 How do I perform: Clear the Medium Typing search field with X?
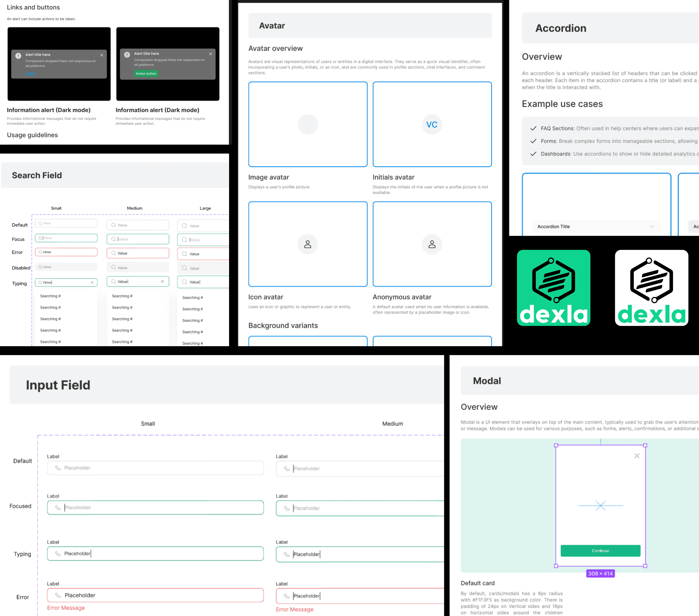pyautogui.click(x=162, y=282)
